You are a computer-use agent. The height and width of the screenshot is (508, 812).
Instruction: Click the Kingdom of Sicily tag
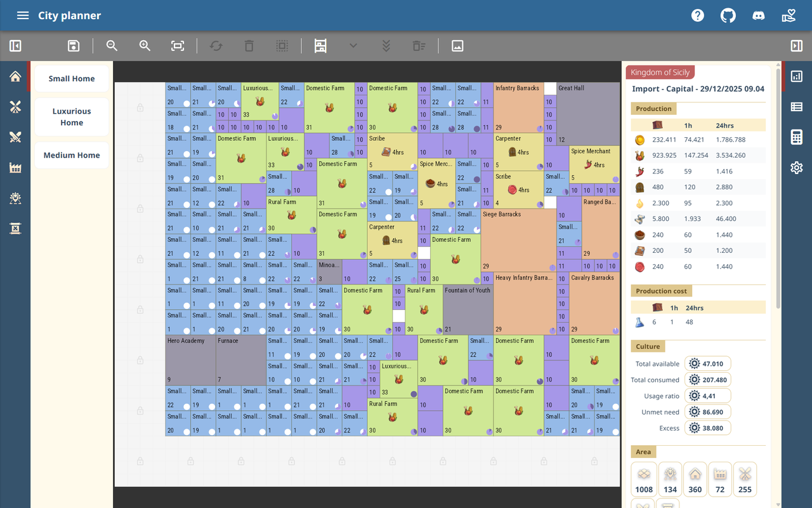pos(660,72)
